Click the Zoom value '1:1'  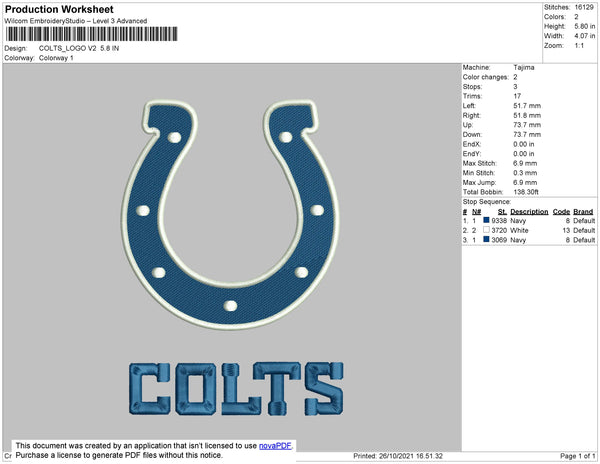click(579, 46)
